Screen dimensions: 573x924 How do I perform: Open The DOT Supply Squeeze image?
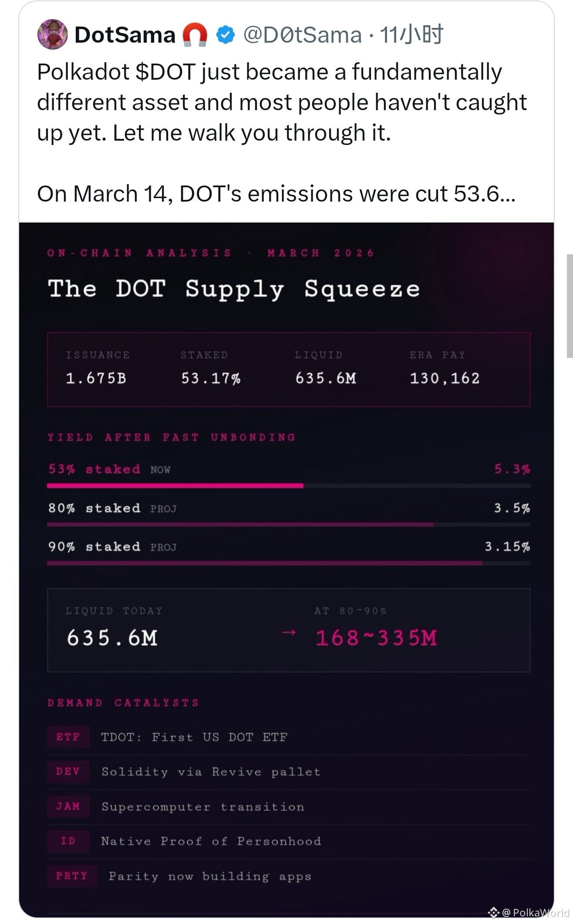pos(286,570)
